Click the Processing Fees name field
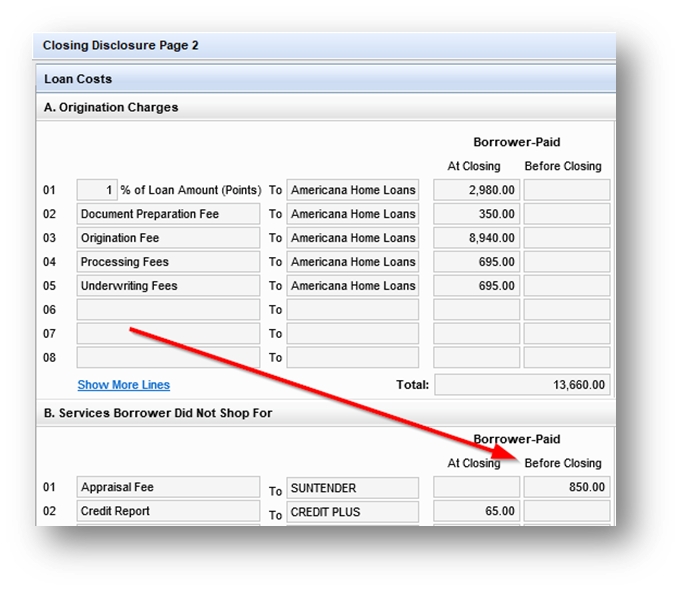The height and width of the screenshot is (591, 681). pyautogui.click(x=168, y=262)
